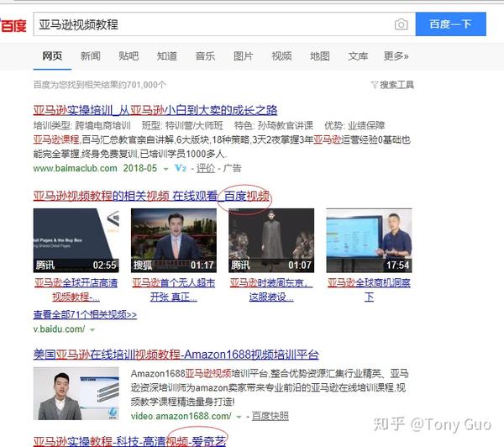The height and width of the screenshot is (447, 504).
Task: Click the 亚马逊时装周东京 video title
Action: [x=271, y=289]
